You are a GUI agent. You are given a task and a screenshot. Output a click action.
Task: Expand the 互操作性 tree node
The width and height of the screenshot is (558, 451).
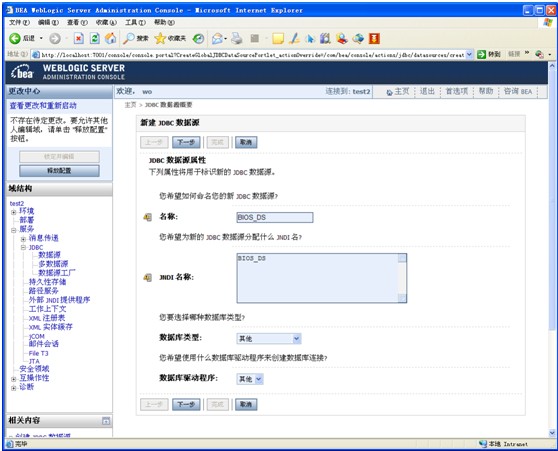[14, 379]
